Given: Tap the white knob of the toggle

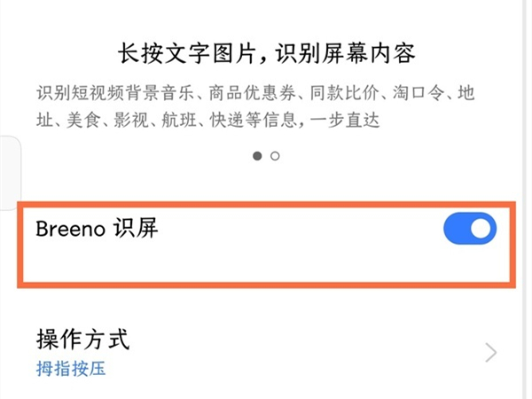Looking at the screenshot, I should coord(481,230).
